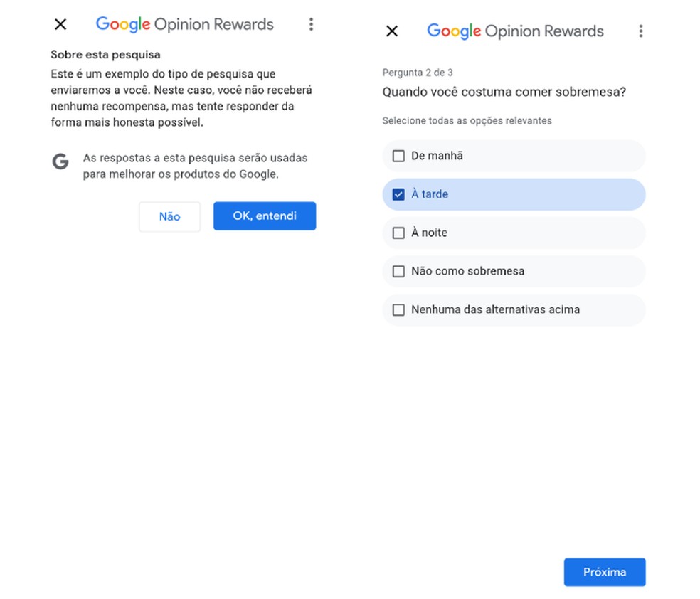Open the three-dot menu on question screen
700x599 pixels.
pos(641,31)
